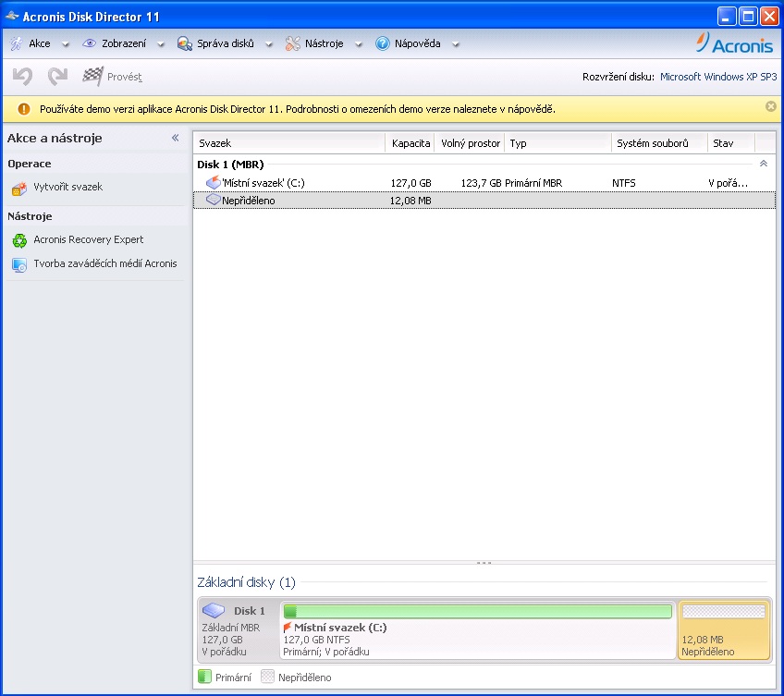Expand the Akce dropdown arrow

click(x=65, y=44)
